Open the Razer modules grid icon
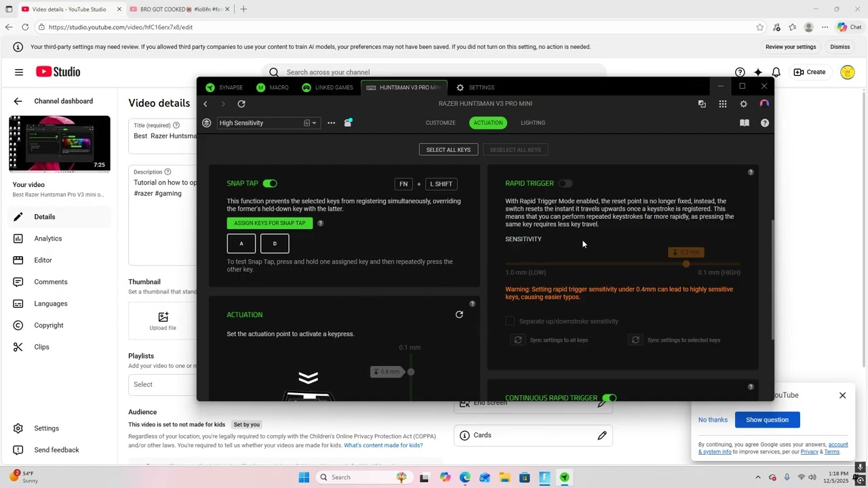This screenshot has height=488, width=868. (723, 104)
